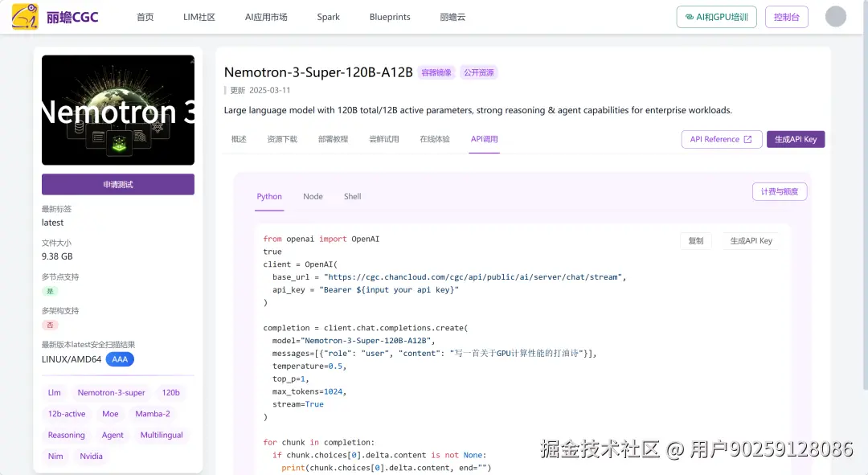Click the 120b tag
Image resolution: width=868 pixels, height=475 pixels.
pyautogui.click(x=170, y=392)
